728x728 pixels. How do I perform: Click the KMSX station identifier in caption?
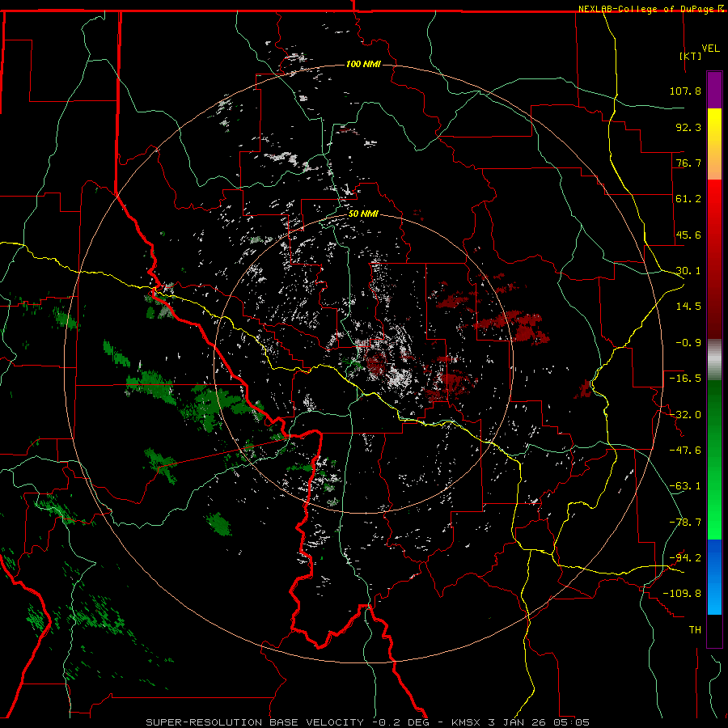(x=465, y=722)
